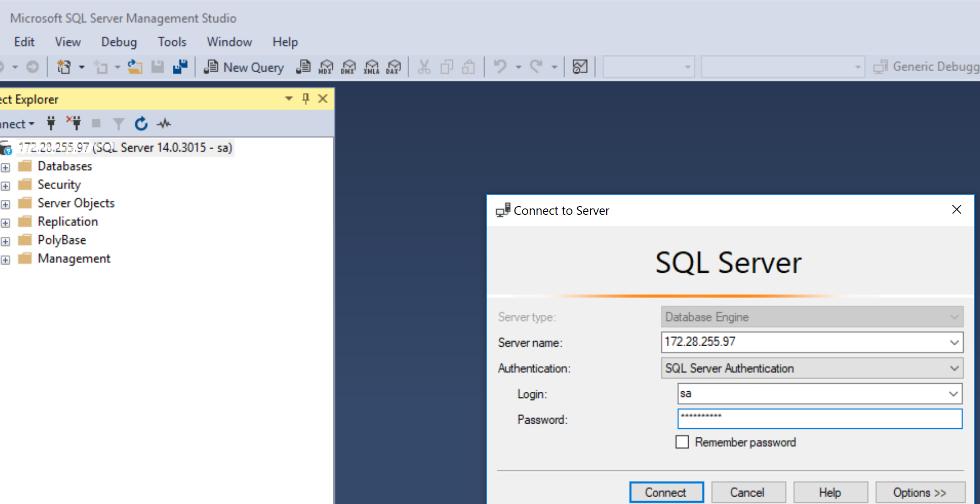The width and height of the screenshot is (980, 504).
Task: Refresh the Object Explorer tree
Action: click(x=141, y=123)
